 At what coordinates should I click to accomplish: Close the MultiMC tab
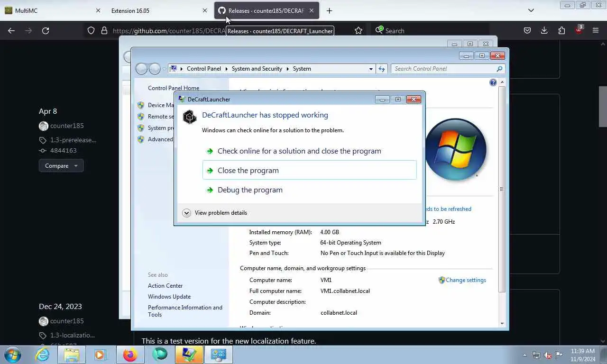pos(98,10)
